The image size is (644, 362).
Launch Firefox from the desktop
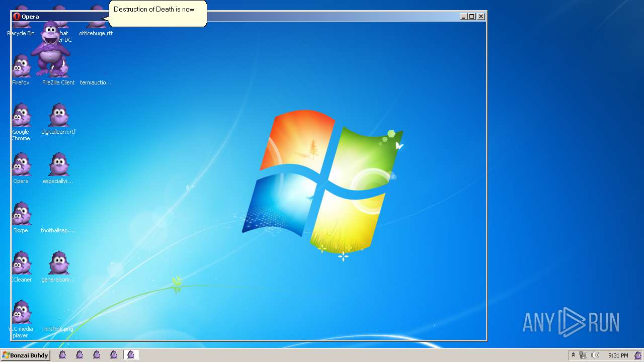click(21, 70)
